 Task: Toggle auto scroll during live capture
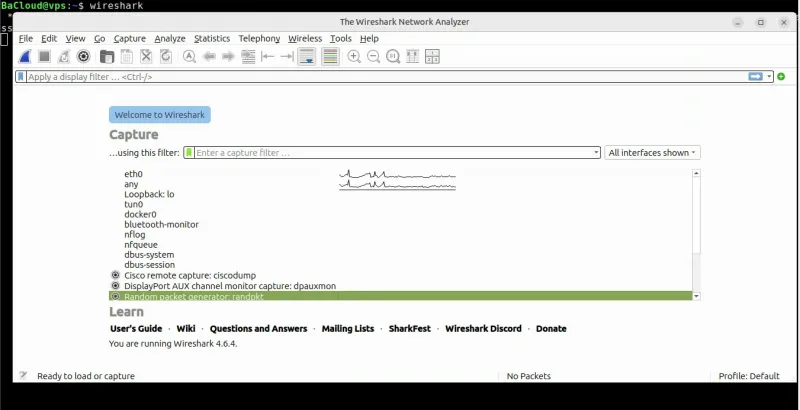[307, 57]
